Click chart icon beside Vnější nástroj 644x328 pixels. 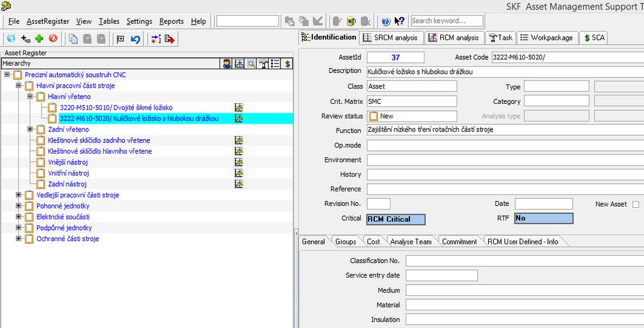tap(238, 162)
